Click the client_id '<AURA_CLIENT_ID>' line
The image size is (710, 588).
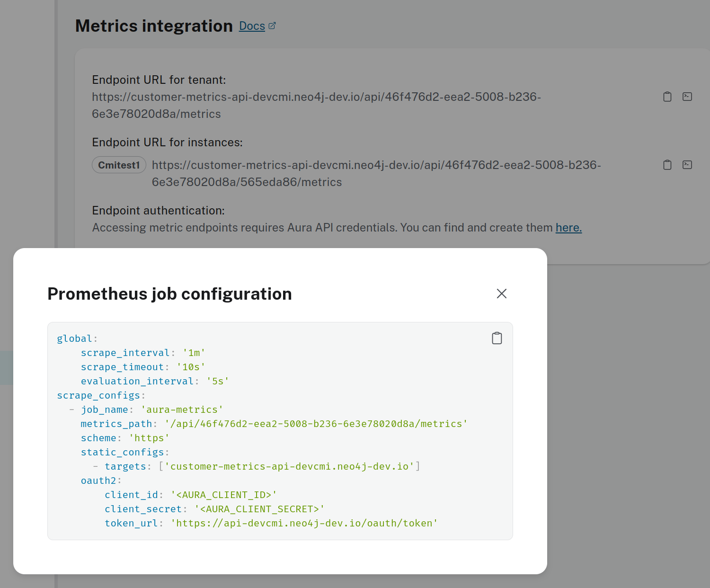click(x=191, y=495)
